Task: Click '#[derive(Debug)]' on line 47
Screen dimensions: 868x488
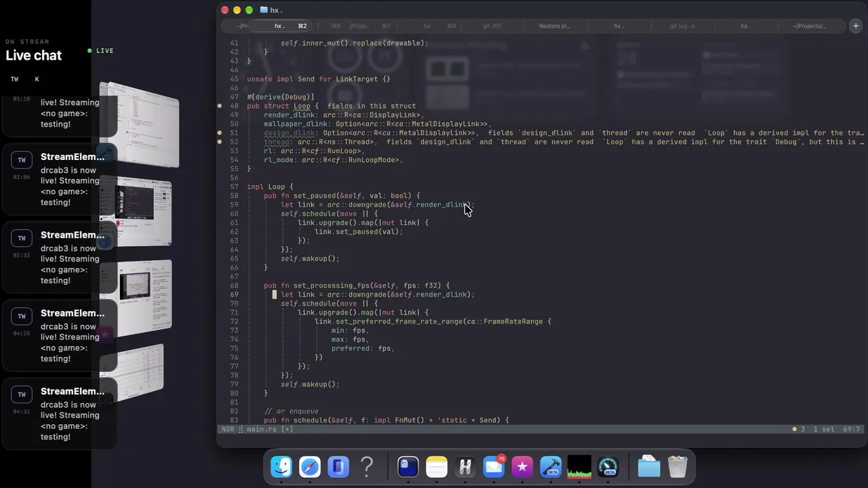Action: (281, 97)
